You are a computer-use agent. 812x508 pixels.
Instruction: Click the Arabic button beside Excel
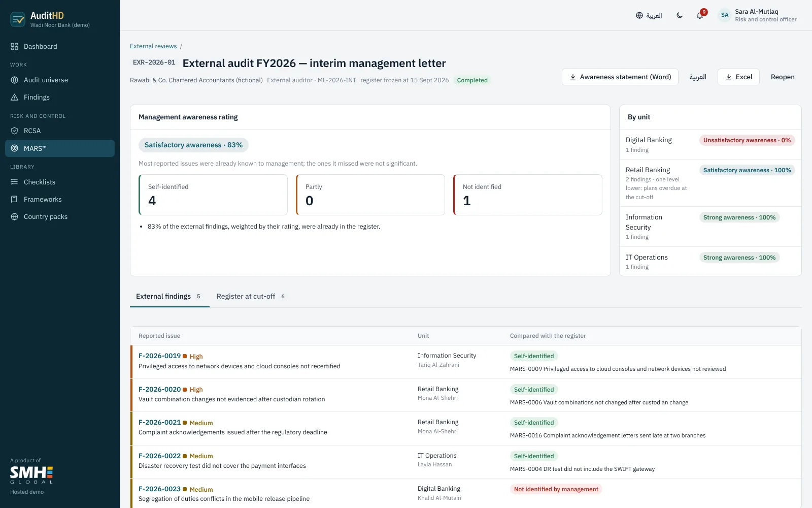[698, 77]
